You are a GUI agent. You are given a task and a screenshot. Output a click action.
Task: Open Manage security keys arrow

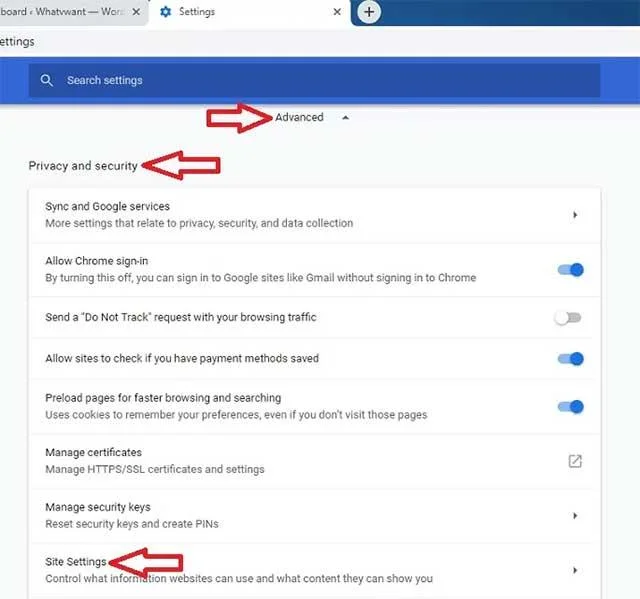575,515
